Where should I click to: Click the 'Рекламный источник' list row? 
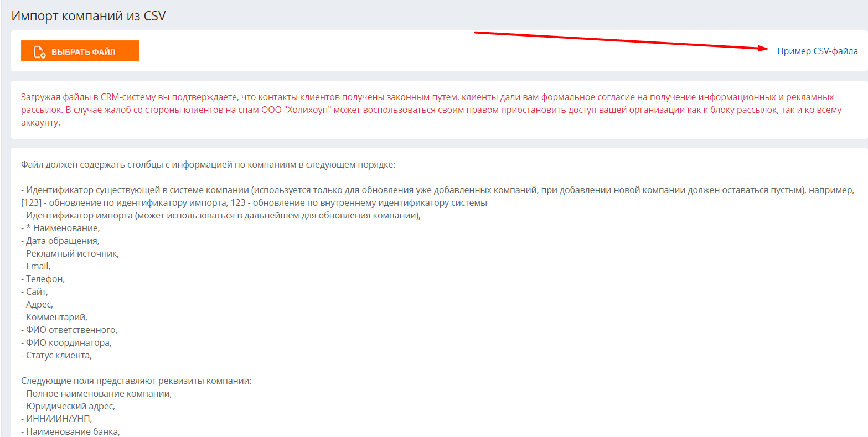70,253
